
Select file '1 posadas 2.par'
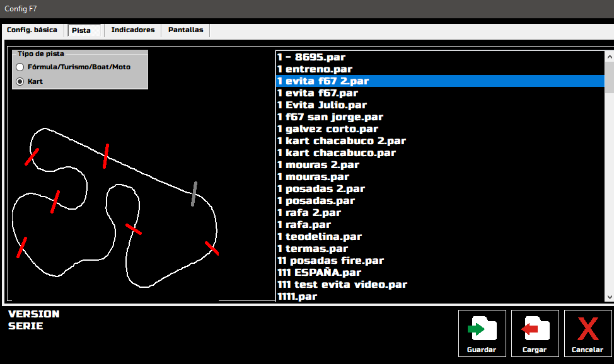click(441, 189)
